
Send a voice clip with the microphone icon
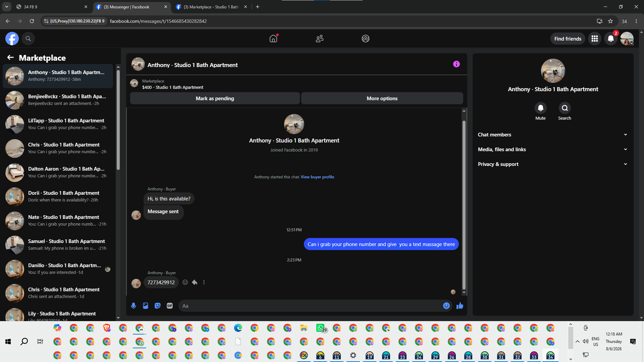coord(133,306)
